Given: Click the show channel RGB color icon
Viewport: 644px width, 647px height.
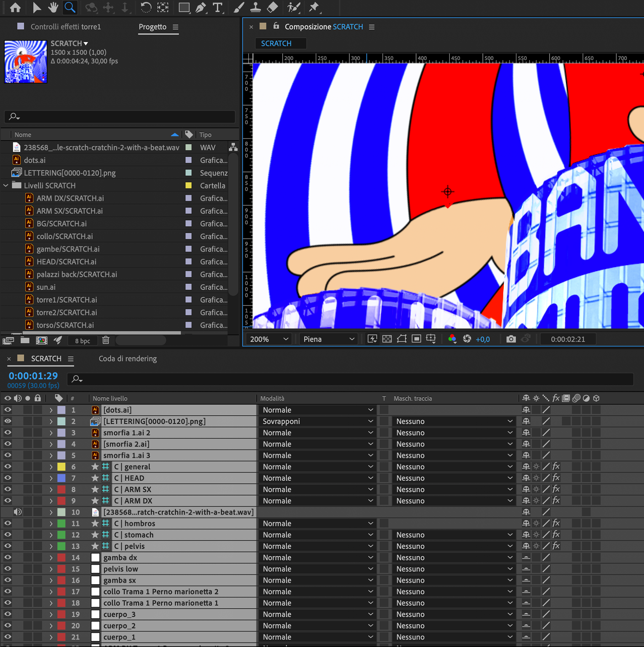Looking at the screenshot, I should tap(452, 339).
